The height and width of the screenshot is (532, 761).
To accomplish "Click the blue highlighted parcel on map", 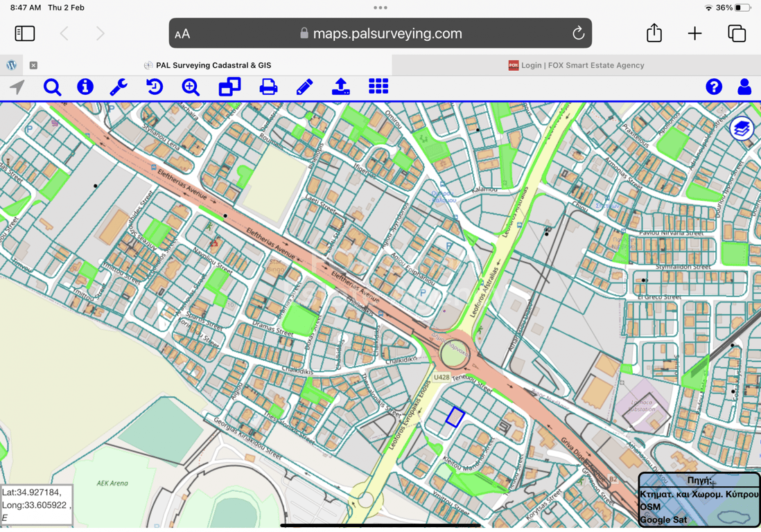I will (x=455, y=417).
